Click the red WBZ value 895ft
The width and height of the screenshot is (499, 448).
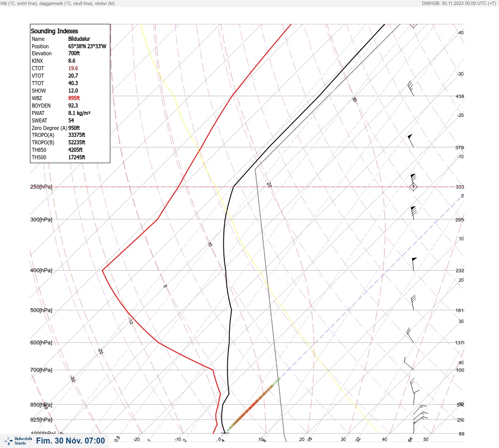pos(74,98)
